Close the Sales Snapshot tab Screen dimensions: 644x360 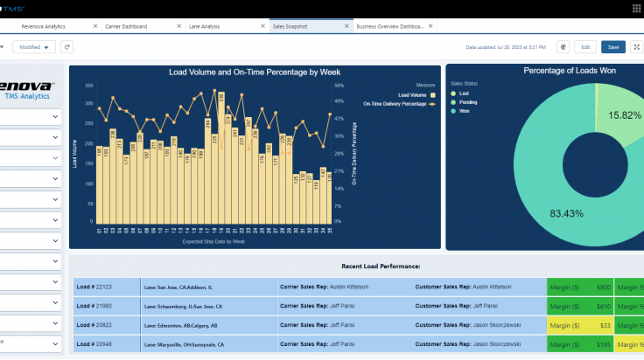click(347, 27)
